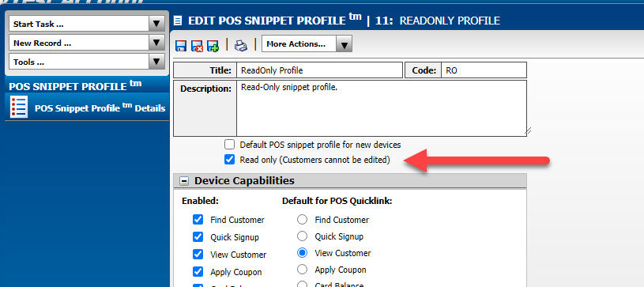Screen dimensions: 644x287
Task: Open the Start Task dropdown
Action: (x=156, y=24)
